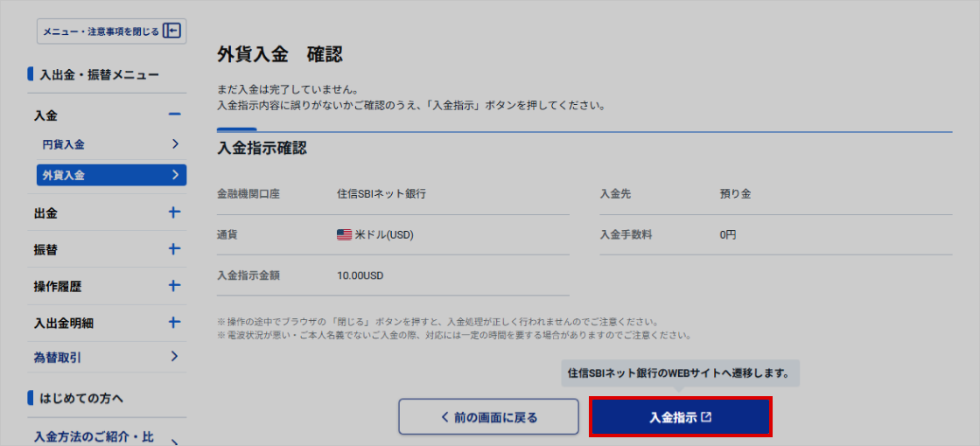The height and width of the screenshot is (446, 980).
Task: Select 外貨入金 menu item
Action: [64, 175]
